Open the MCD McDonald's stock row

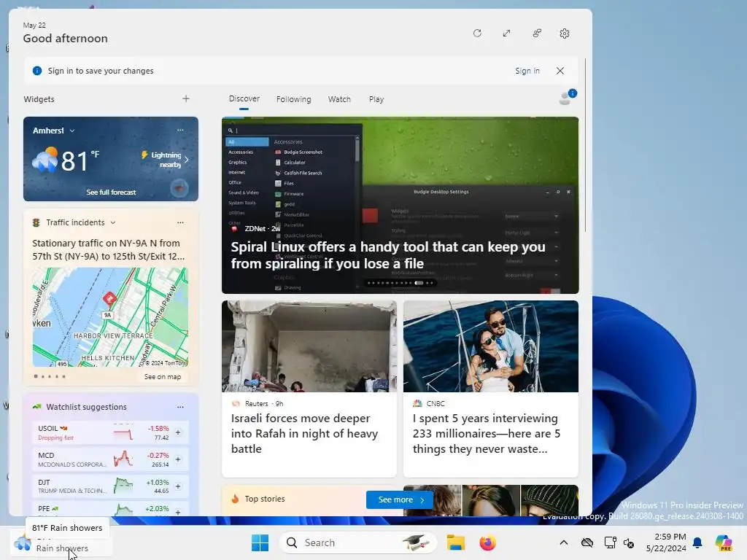click(x=110, y=459)
